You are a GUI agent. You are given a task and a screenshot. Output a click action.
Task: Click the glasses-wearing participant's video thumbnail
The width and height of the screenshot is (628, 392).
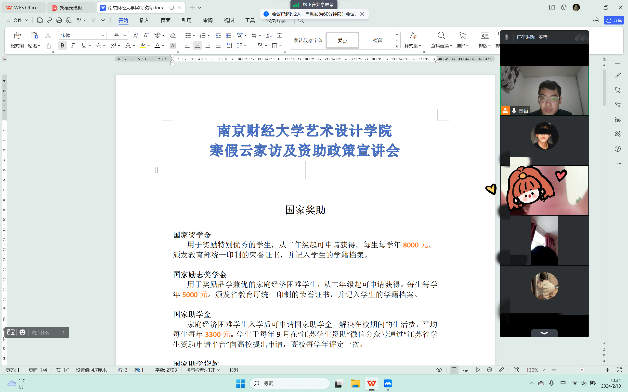click(x=544, y=90)
